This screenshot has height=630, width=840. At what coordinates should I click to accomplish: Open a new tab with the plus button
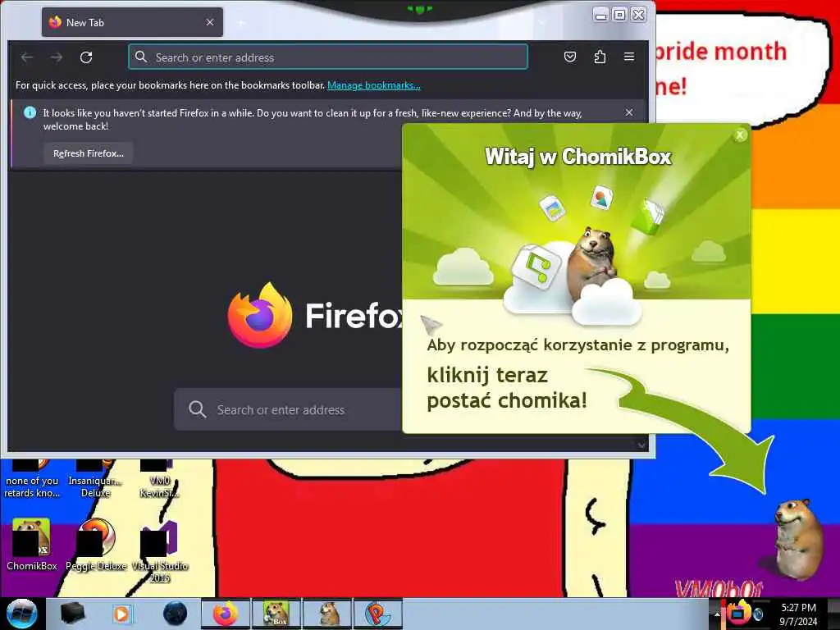tap(241, 23)
